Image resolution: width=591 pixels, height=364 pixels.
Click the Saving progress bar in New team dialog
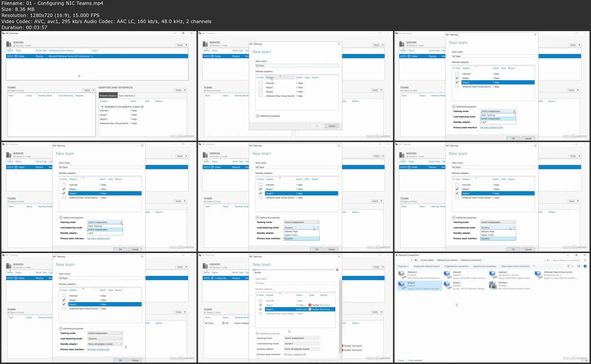point(293,270)
